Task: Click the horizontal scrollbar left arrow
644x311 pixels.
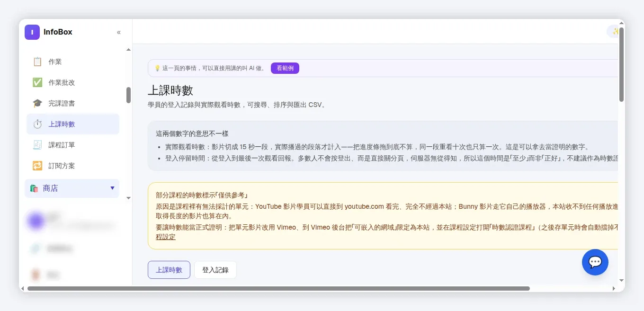Action: tap(23, 288)
